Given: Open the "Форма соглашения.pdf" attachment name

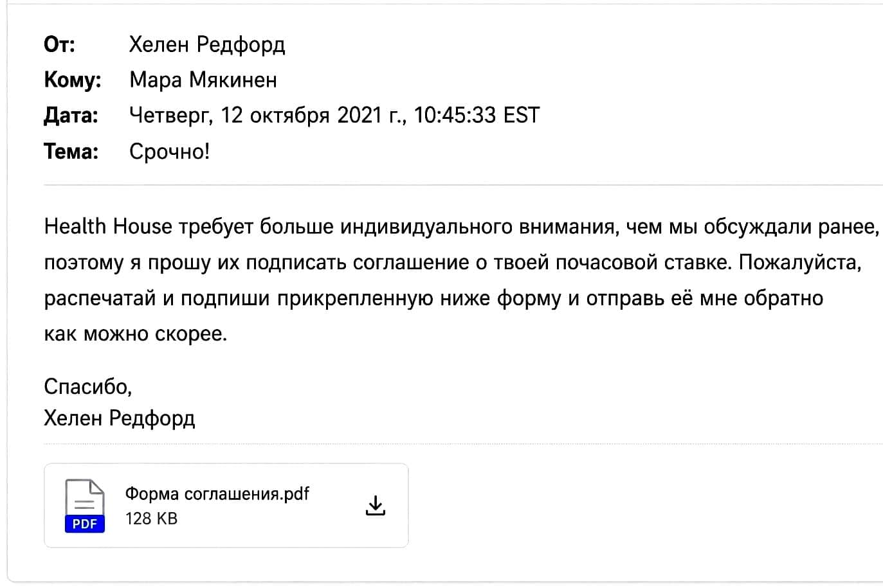Looking at the screenshot, I should coord(217,494).
